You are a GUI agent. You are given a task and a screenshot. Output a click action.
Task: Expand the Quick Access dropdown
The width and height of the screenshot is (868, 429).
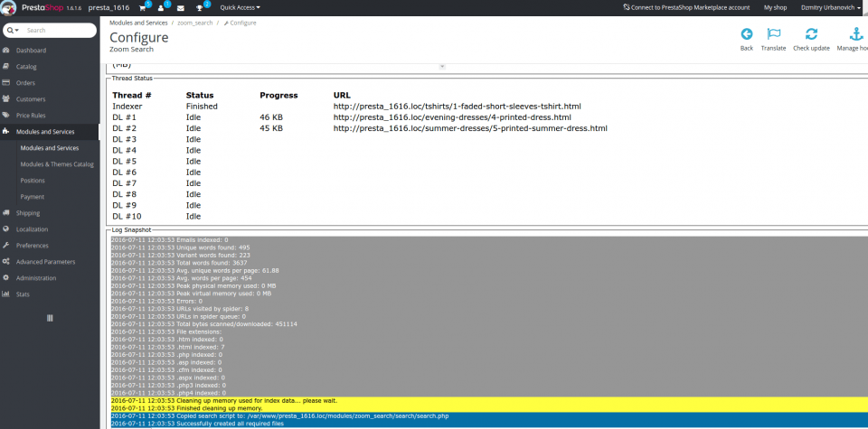click(x=240, y=7)
